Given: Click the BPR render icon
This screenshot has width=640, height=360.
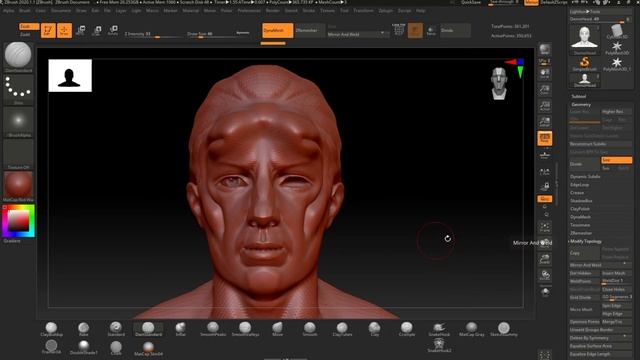Looking at the screenshot, I should [544, 50].
